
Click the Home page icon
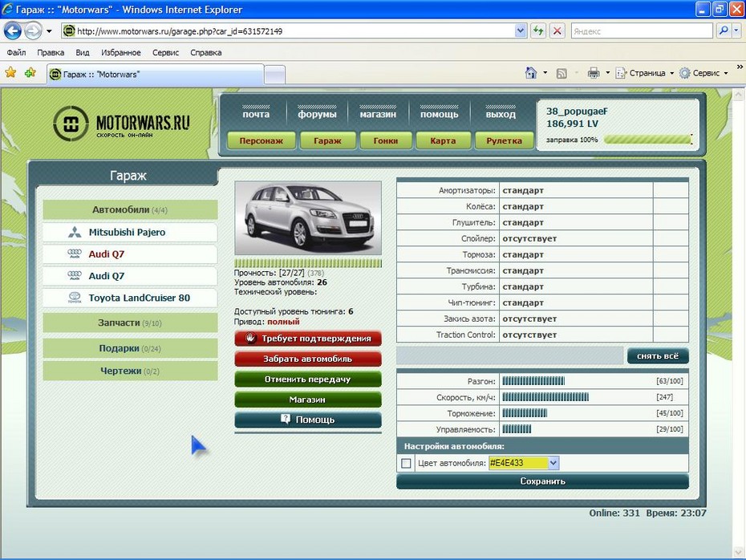531,73
